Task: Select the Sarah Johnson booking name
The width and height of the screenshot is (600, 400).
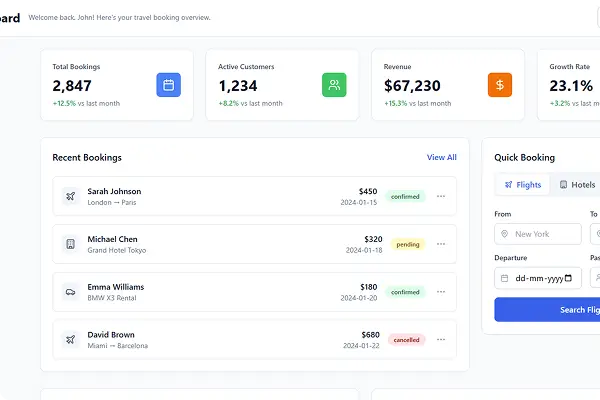Action: 114,191
